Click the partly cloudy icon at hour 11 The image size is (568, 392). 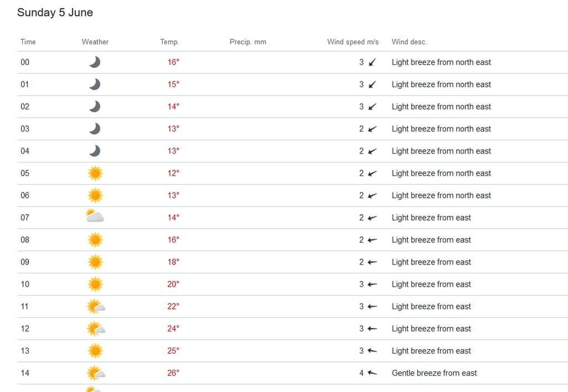pyautogui.click(x=95, y=306)
